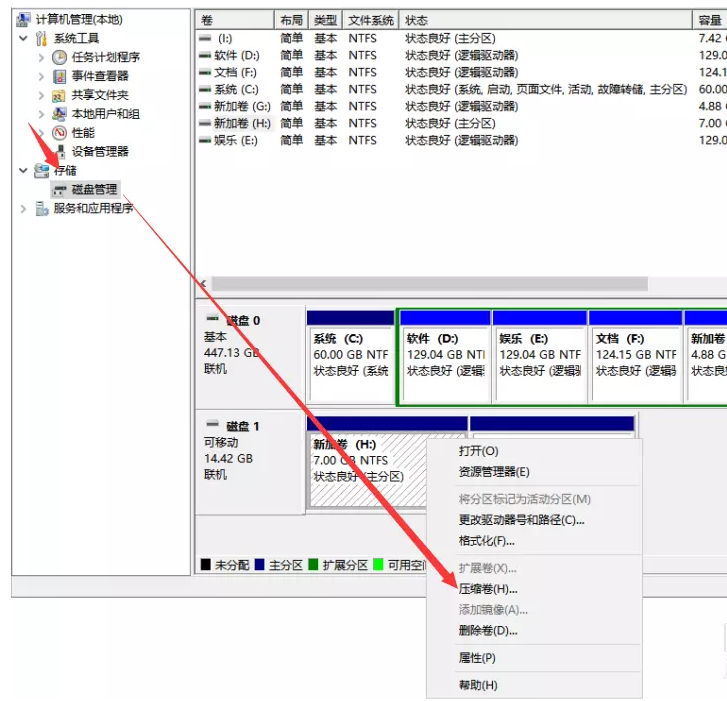Click the drive icon of volume (I:)
The height and width of the screenshot is (701, 727).
(x=205, y=38)
